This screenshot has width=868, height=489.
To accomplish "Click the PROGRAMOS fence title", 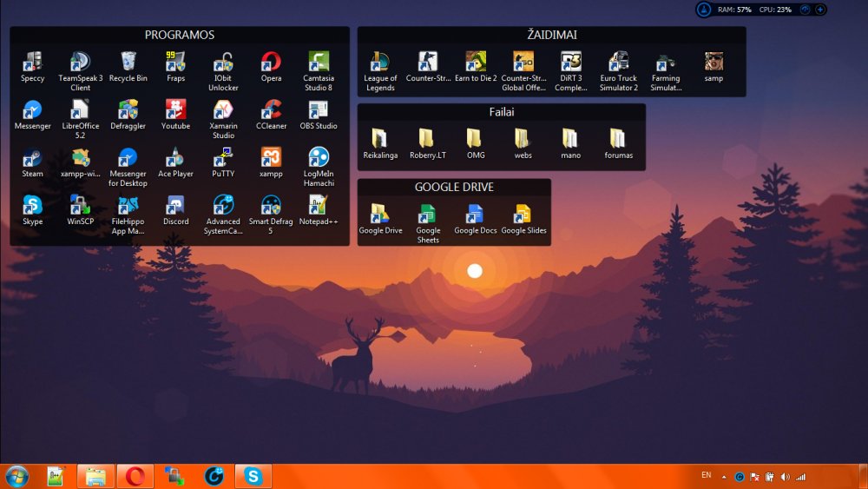I will 180,35.
